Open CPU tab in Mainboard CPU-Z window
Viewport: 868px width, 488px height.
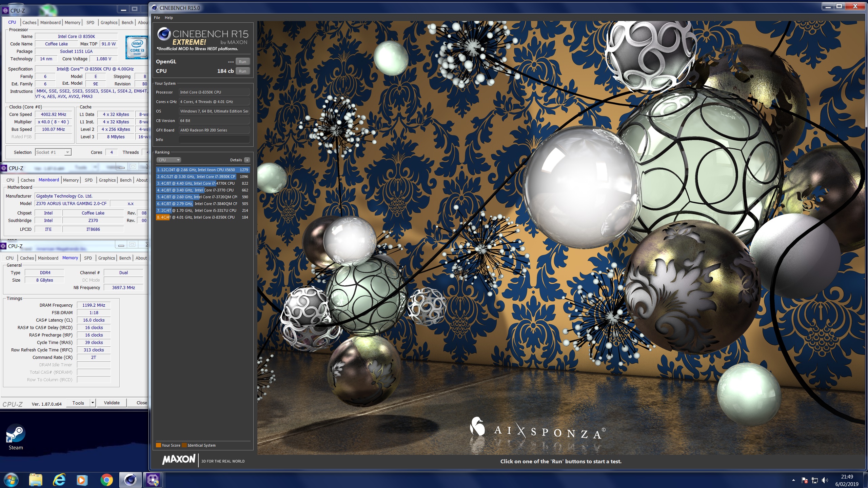[x=11, y=180]
